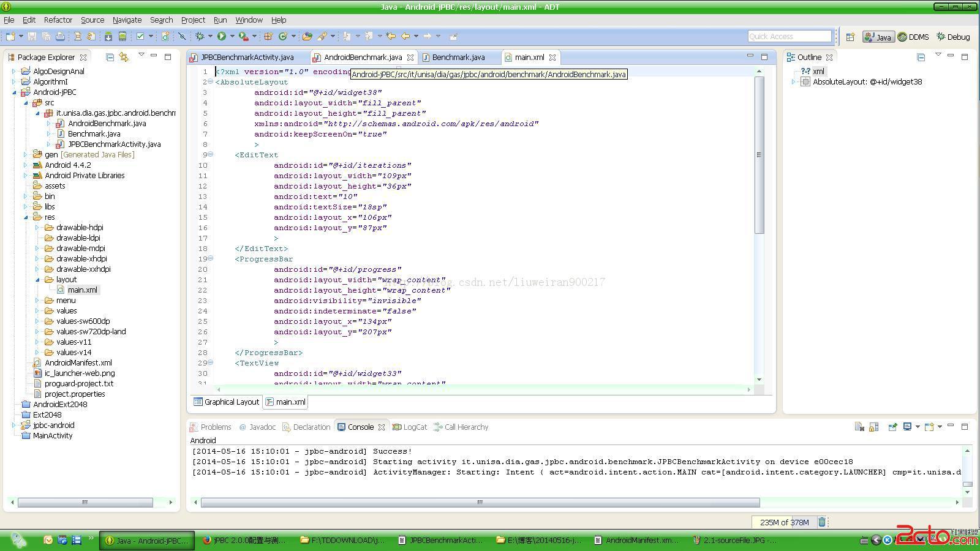Open the Run button dropdown arrow
The height and width of the screenshot is (551, 980).
(232, 37)
